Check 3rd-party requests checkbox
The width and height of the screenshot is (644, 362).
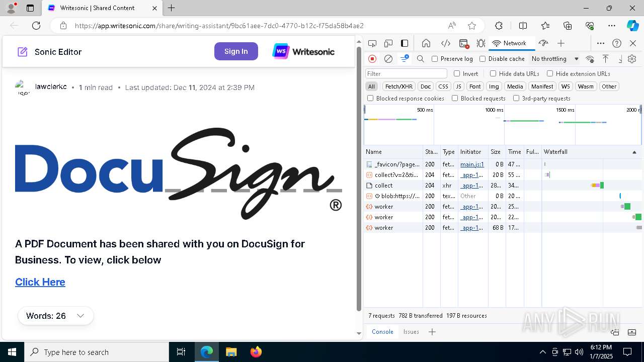[x=516, y=98]
